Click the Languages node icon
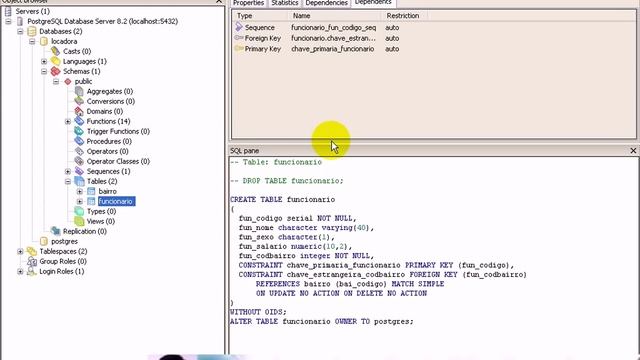640x360 pixels. tap(56, 61)
